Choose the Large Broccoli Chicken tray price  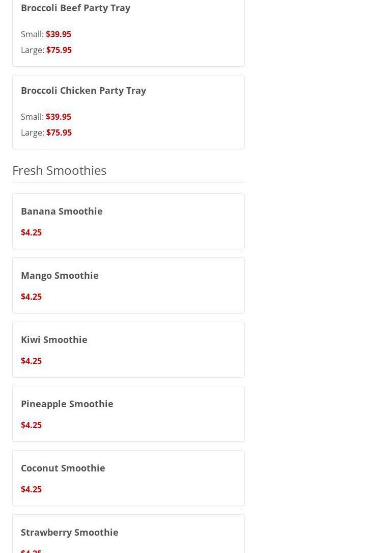pos(59,133)
